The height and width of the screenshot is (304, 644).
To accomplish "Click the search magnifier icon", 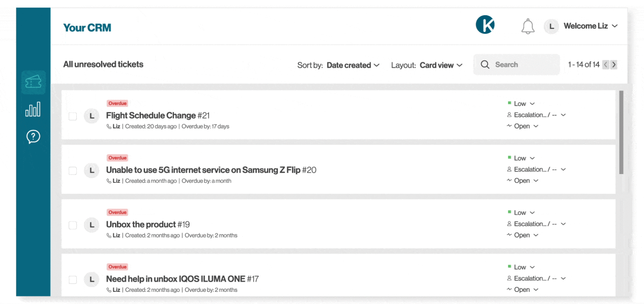I will tap(485, 65).
